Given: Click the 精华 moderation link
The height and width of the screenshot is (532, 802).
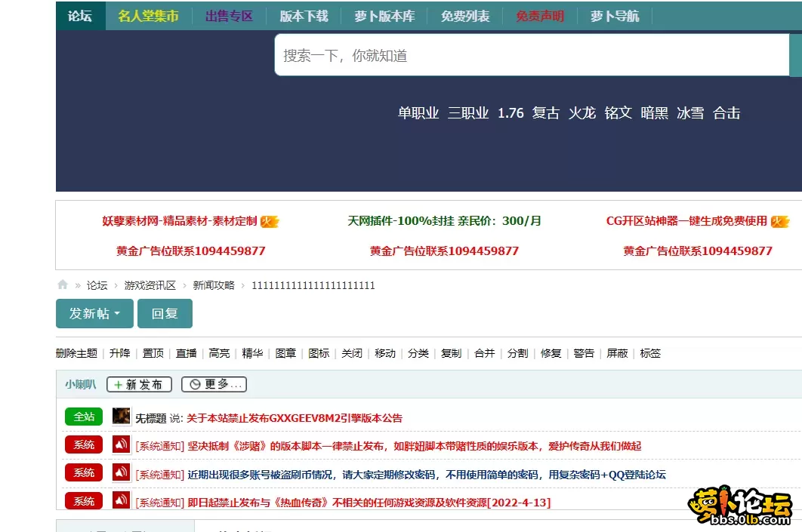Looking at the screenshot, I should [252, 353].
